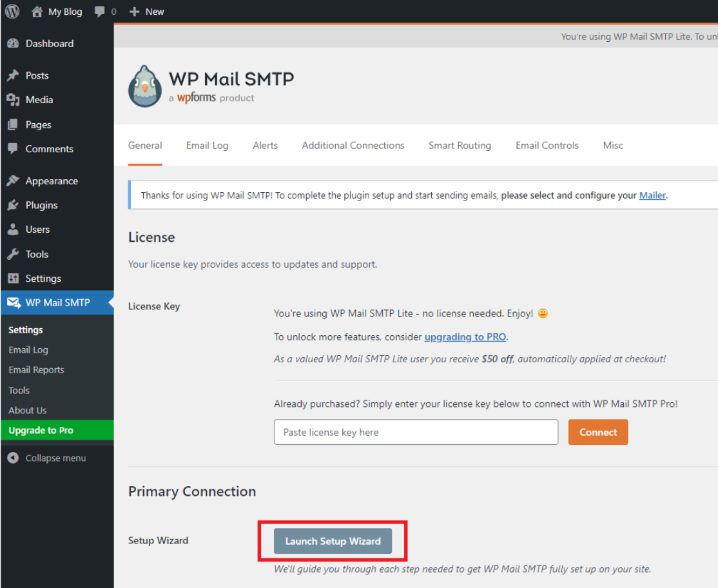The width and height of the screenshot is (718, 588).
Task: Open Pages menu item
Action: click(x=39, y=124)
